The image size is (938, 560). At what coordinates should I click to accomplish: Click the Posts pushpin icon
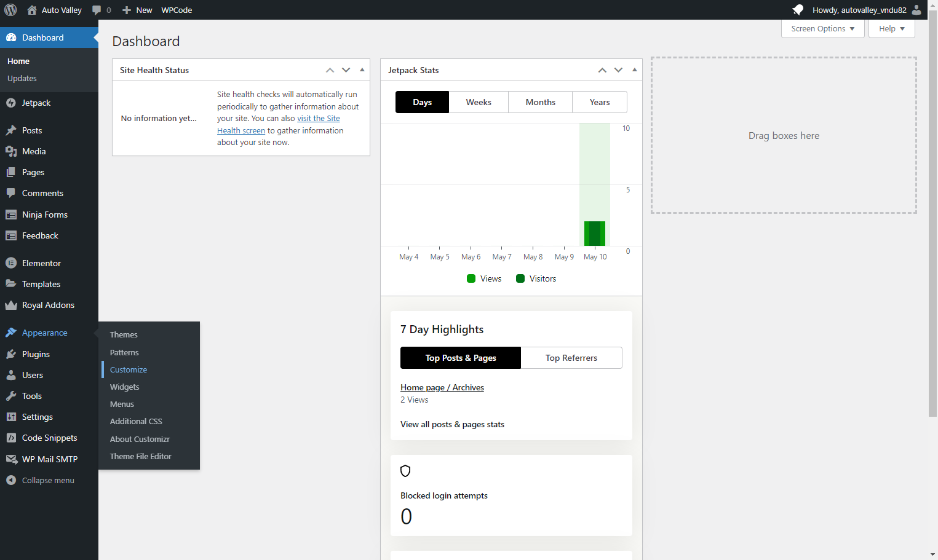click(11, 130)
